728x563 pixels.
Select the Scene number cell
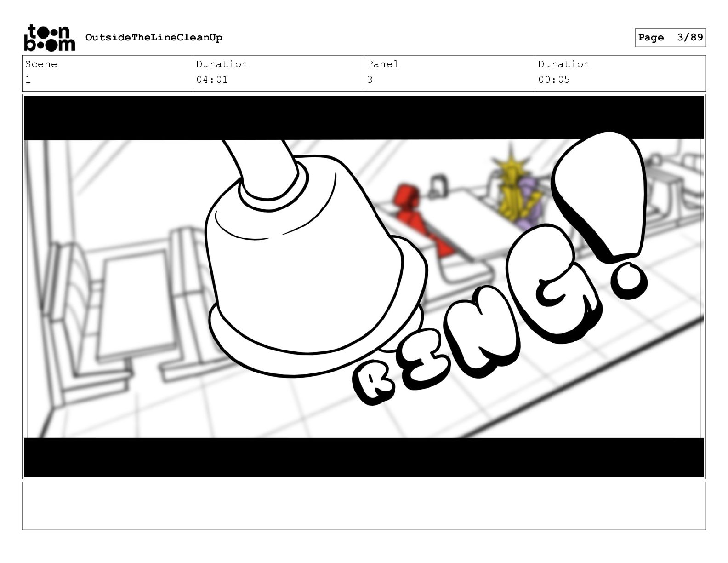point(108,74)
